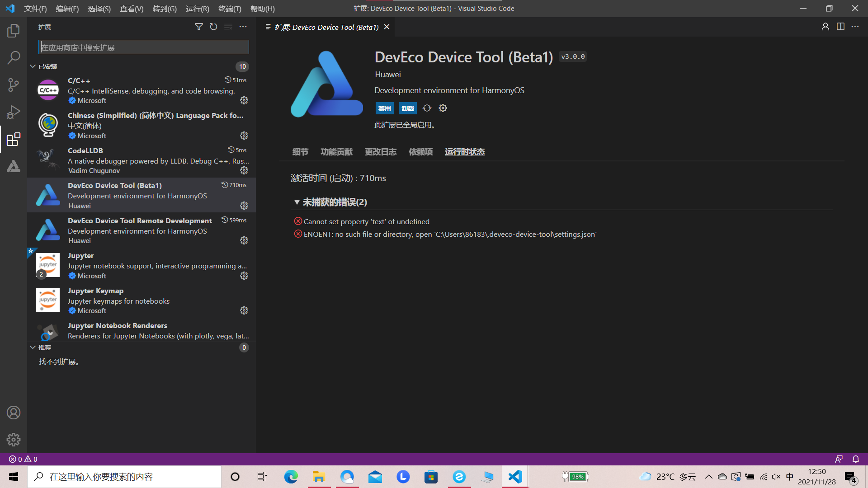The image size is (868, 488).
Task: Open Microsoft Edge from the taskbar
Action: click(291, 477)
